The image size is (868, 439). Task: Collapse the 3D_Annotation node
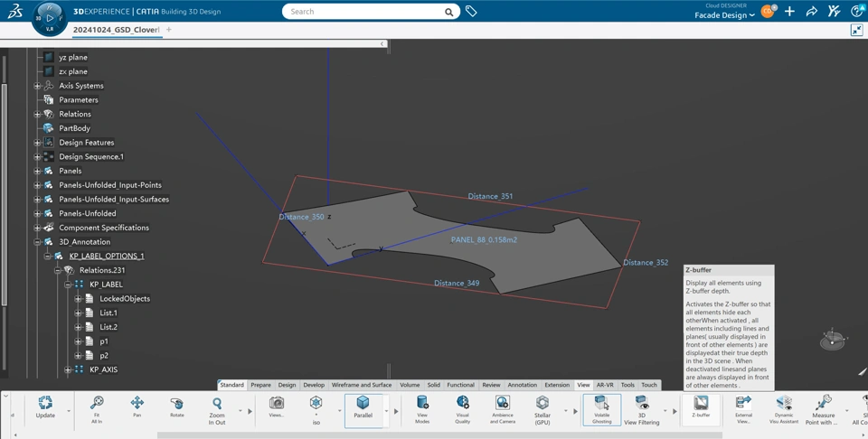(x=37, y=241)
